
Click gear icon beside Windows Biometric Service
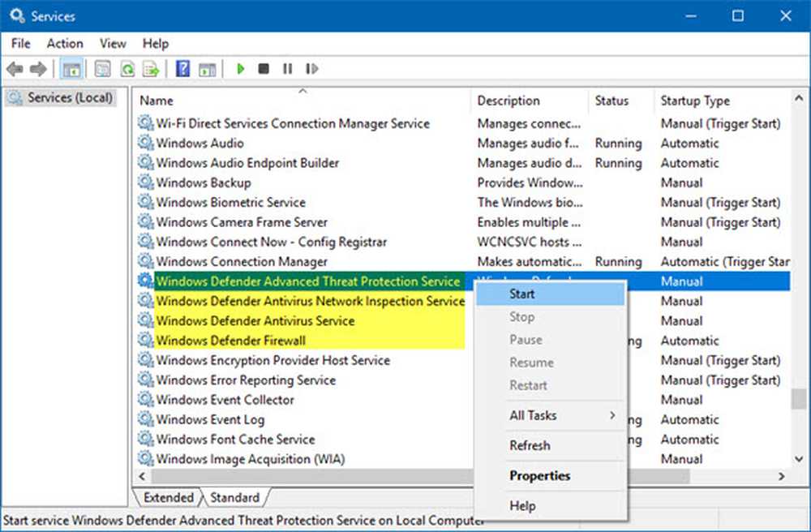(x=145, y=202)
